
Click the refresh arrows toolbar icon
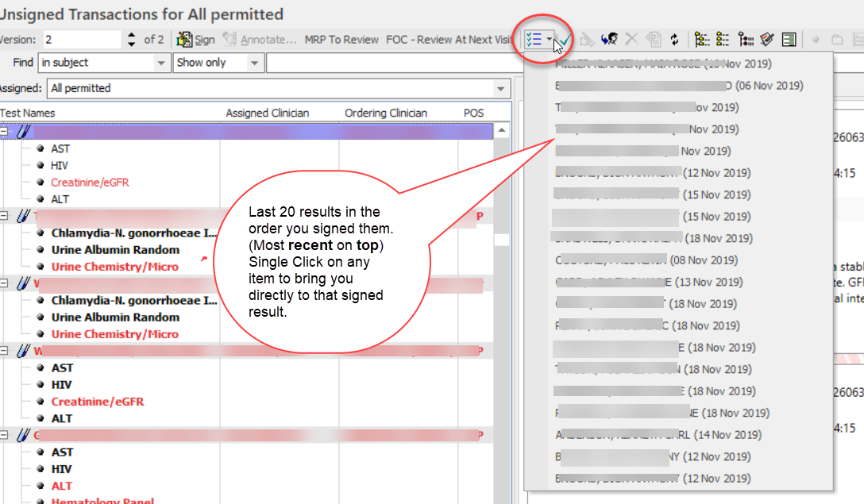pyautogui.click(x=674, y=39)
